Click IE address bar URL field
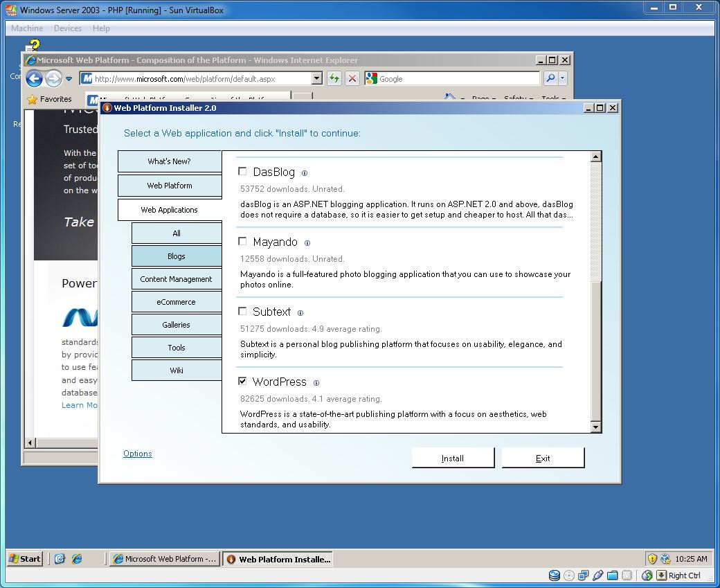Image resolution: width=720 pixels, height=588 pixels. point(202,78)
